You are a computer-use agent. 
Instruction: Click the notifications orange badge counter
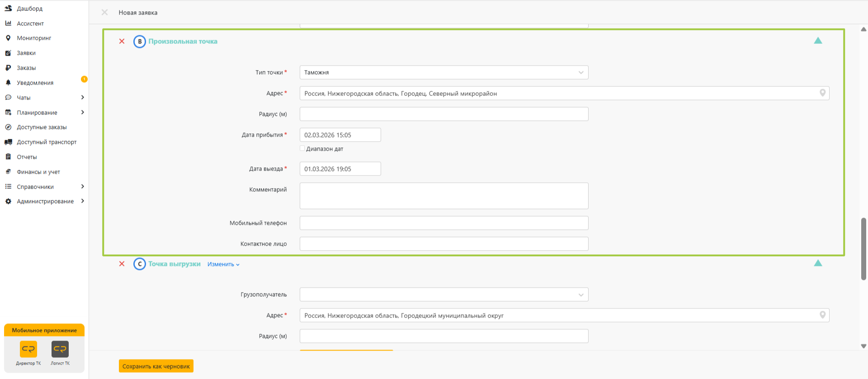pyautogui.click(x=84, y=79)
